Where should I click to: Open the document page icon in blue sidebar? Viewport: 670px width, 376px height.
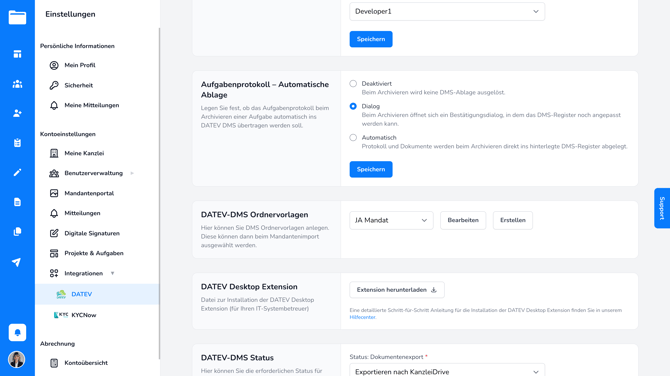pos(17,202)
